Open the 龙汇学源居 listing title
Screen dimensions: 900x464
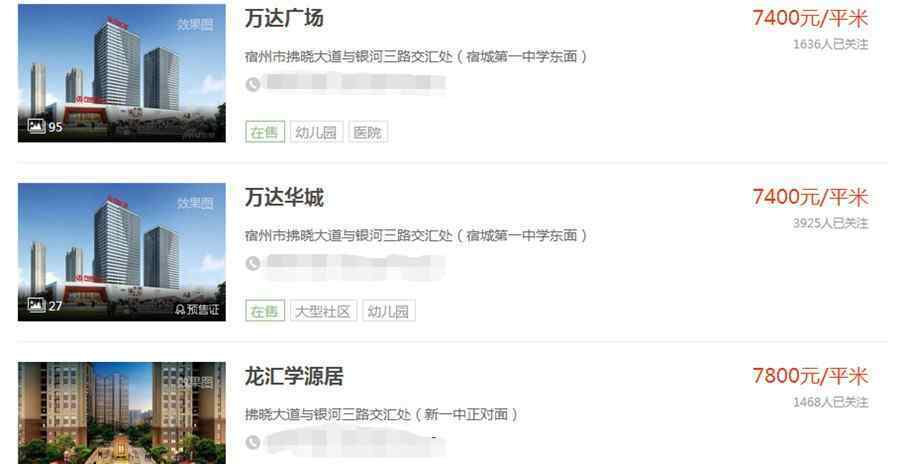point(294,377)
